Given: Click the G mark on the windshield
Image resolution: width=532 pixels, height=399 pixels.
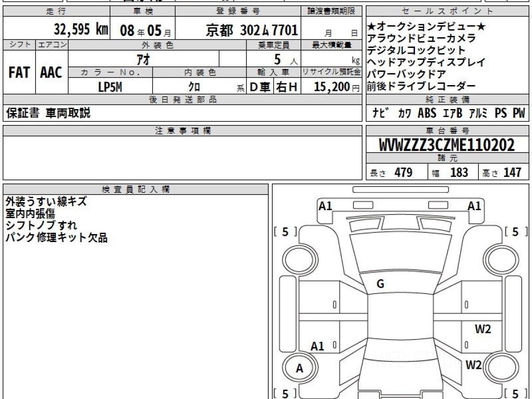Looking at the screenshot, I should pos(380,285).
